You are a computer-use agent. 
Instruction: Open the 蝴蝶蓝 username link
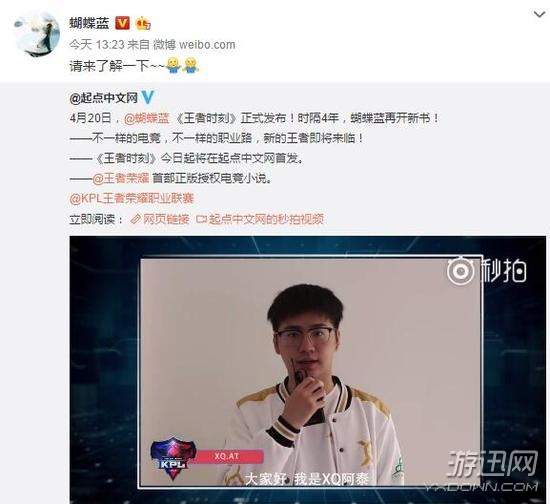89,23
